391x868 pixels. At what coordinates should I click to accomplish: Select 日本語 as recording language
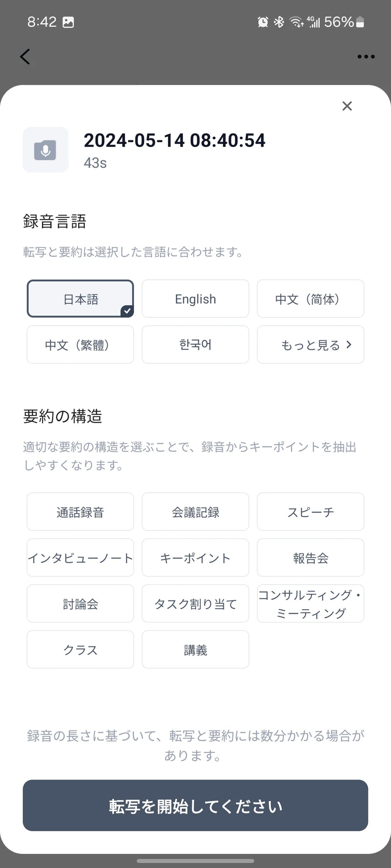[80, 299]
